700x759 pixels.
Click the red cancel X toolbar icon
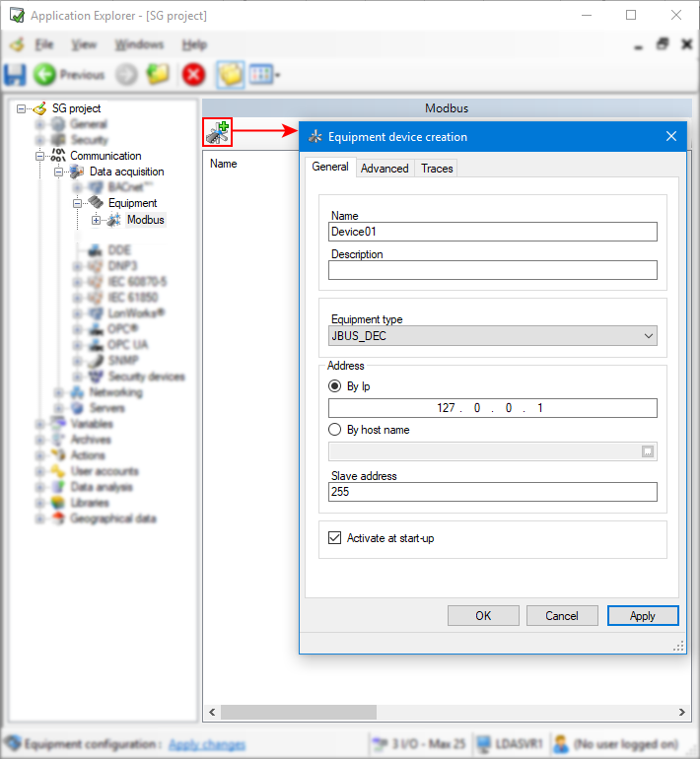(x=193, y=74)
